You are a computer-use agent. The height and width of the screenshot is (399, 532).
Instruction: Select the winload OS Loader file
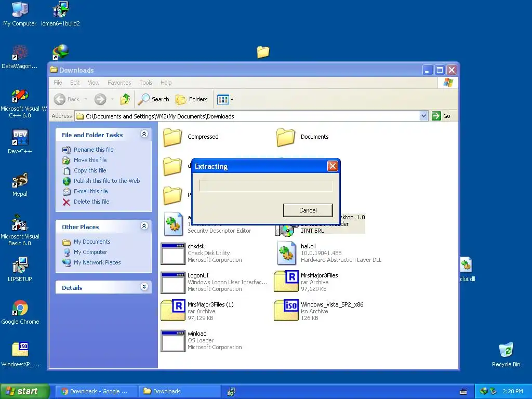click(x=172, y=341)
